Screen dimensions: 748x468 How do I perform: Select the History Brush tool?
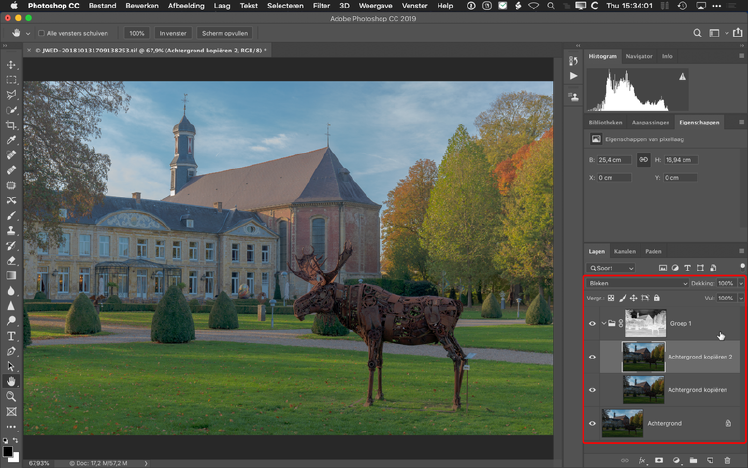11,246
